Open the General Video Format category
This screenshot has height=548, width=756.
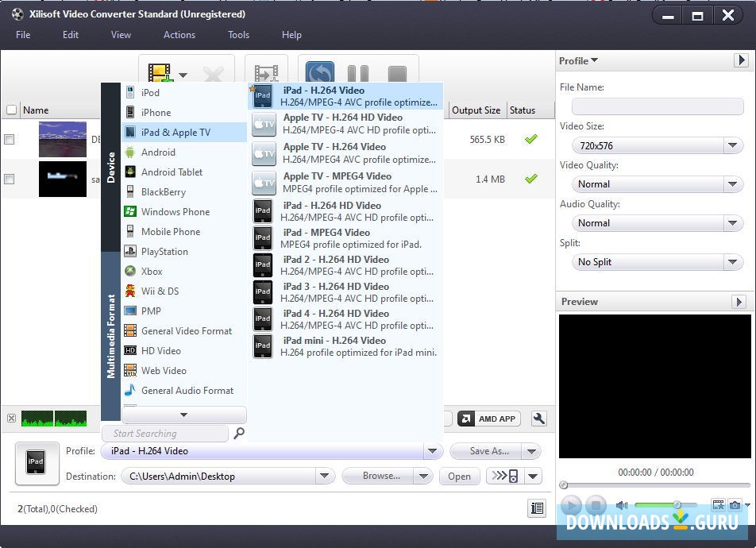(183, 331)
